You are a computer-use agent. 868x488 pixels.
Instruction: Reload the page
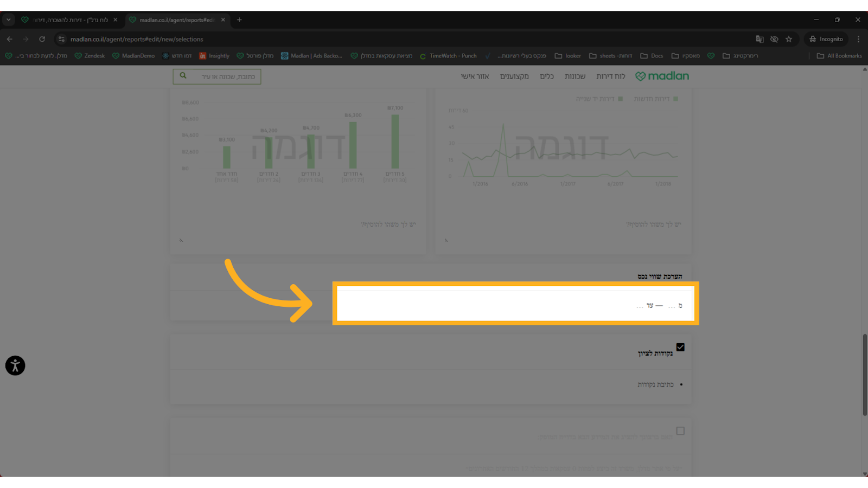42,39
